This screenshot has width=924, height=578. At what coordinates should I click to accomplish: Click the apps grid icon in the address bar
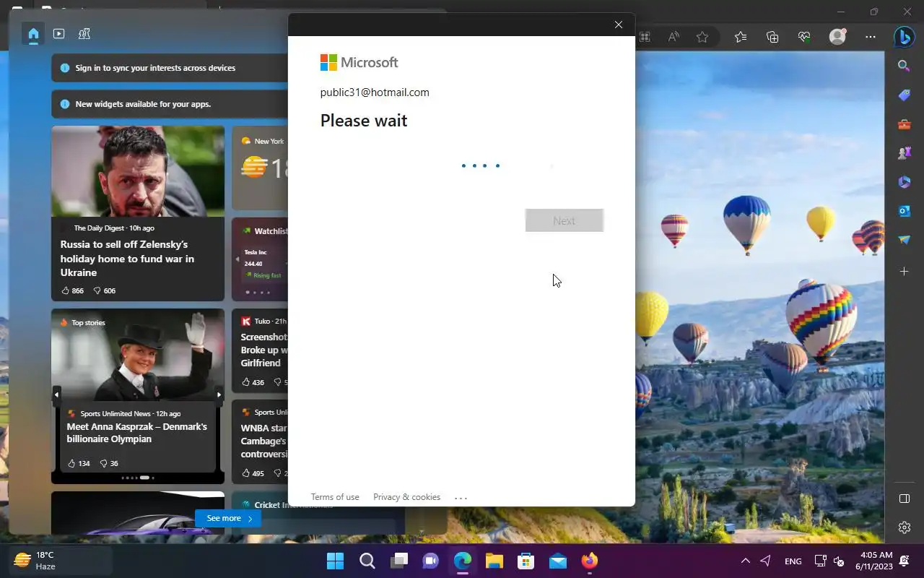[645, 37]
